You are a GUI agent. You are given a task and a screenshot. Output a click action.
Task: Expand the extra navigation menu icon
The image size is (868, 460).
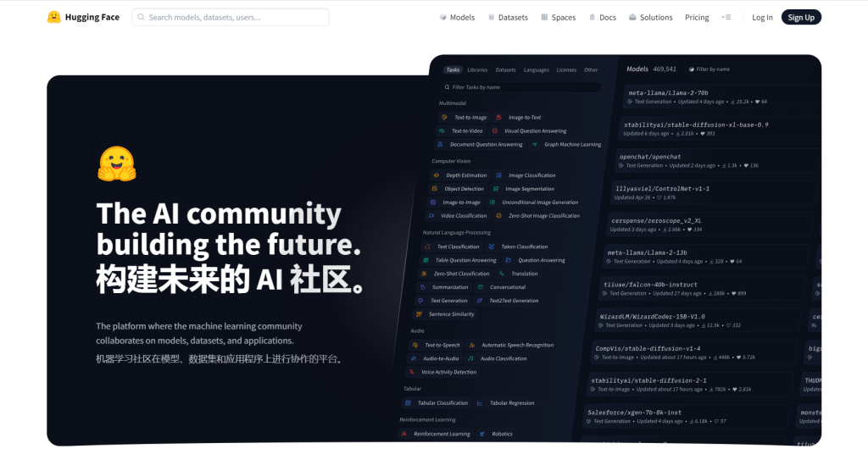point(726,17)
